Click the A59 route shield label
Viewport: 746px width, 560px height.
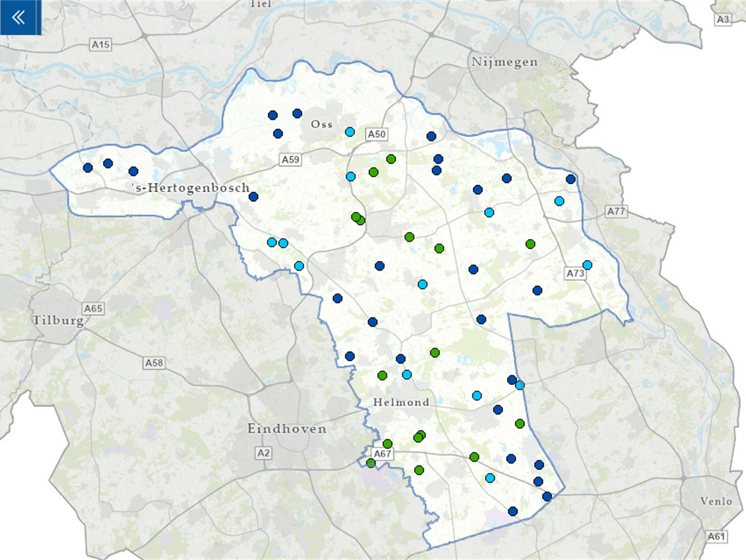(290, 158)
